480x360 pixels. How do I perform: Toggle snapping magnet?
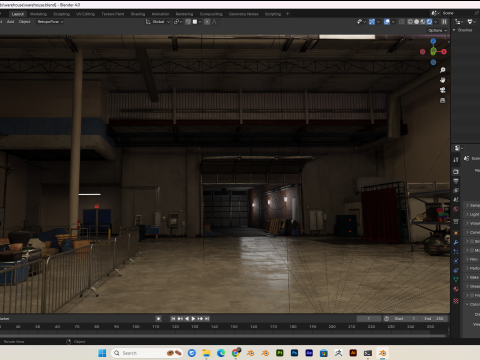pyautogui.click(x=188, y=22)
